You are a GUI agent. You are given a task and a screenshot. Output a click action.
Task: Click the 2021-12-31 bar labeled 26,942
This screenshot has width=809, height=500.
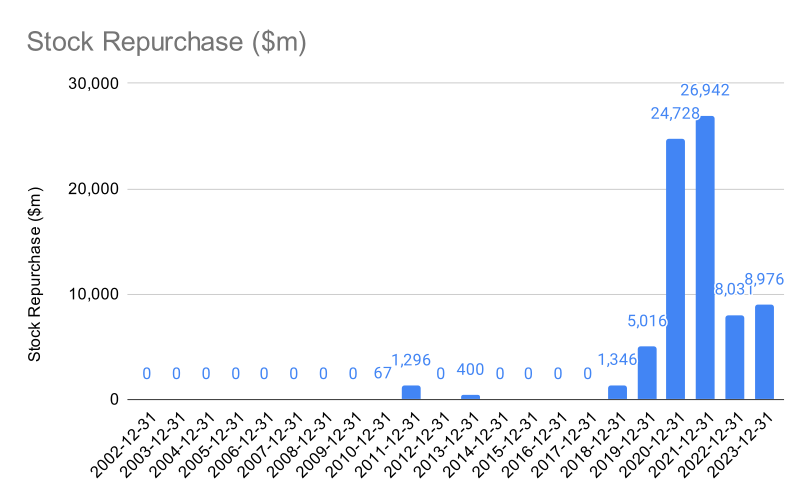[x=705, y=257]
